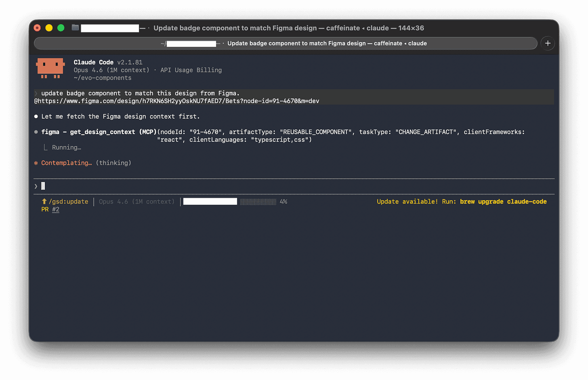Click the version label v2.1.81

(130, 62)
